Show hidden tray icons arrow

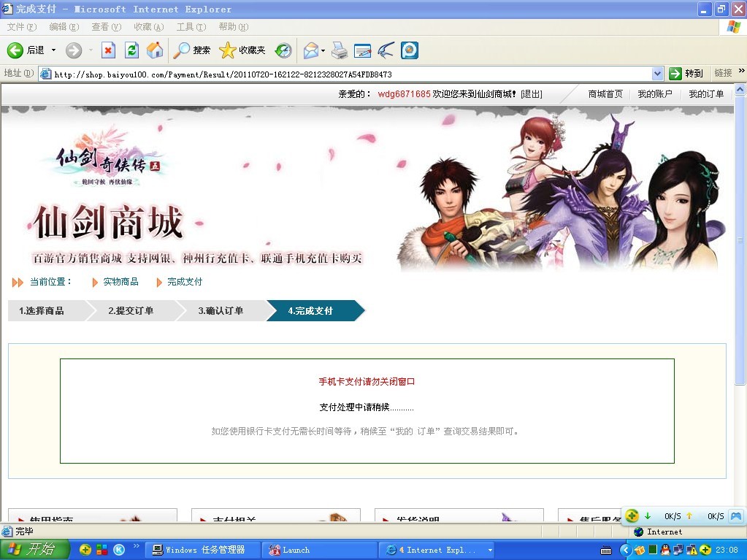[x=626, y=550]
